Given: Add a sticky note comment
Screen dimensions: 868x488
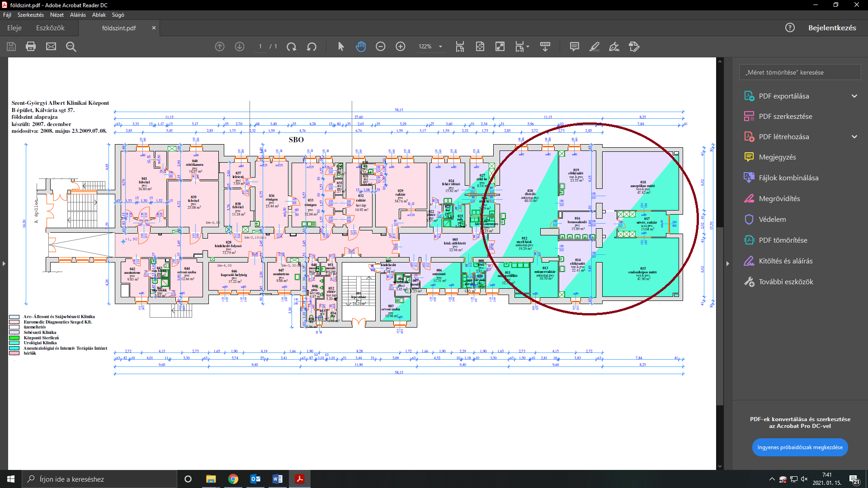Looking at the screenshot, I should tap(575, 47).
